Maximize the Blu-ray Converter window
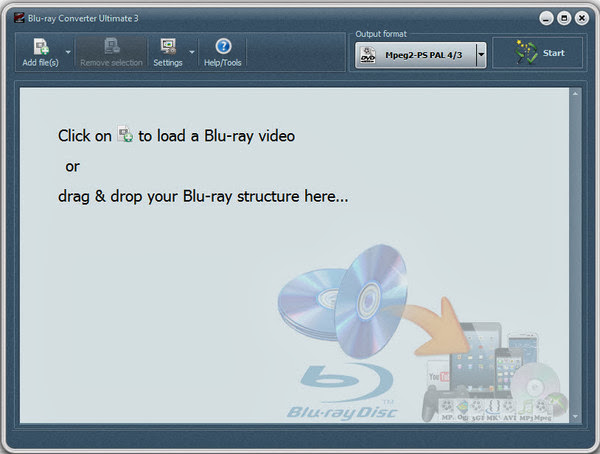600x454 pixels. (564, 18)
